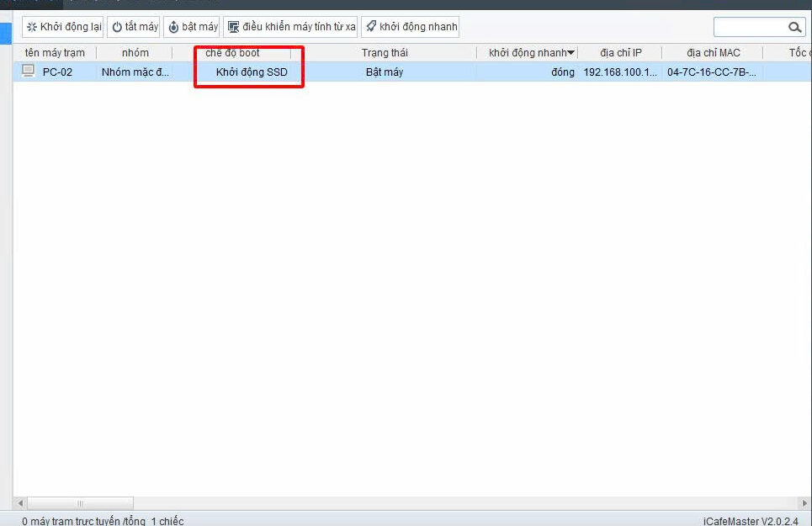Image resolution: width=812 pixels, height=526 pixels.
Task: Click the horizontal scrollbar left arrow
Action: [x=20, y=503]
